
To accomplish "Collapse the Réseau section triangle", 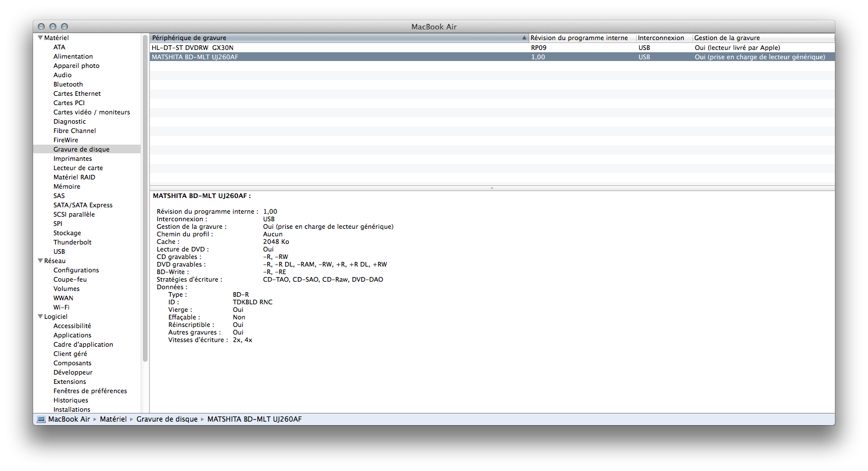I will (40, 261).
